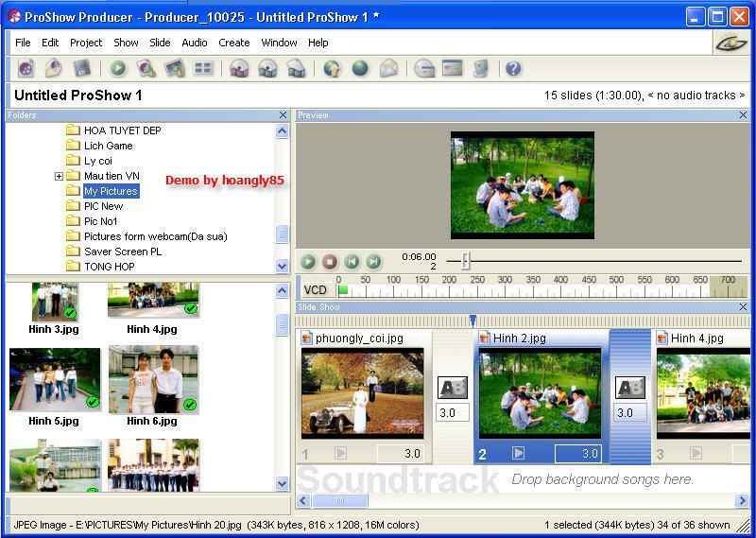Edit slide 1's 3.0 duration field
Viewport: 756px width, 538px height.
coord(400,454)
